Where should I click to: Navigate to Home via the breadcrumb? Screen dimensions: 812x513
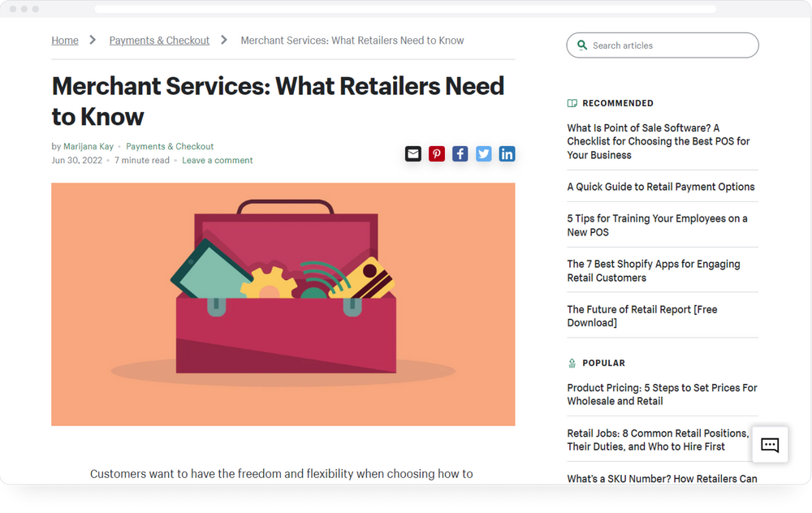[x=65, y=40]
